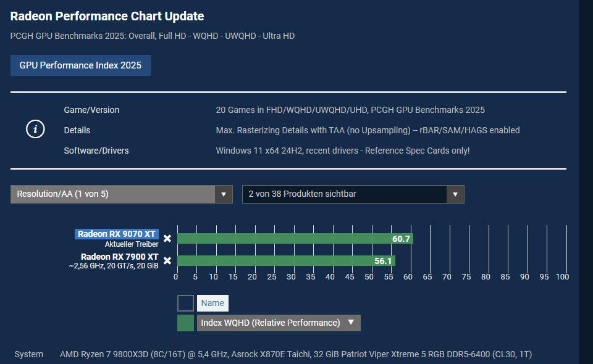Image resolution: width=593 pixels, height=364 pixels.
Task: Click the 'System' label at bottom
Action: (x=29, y=354)
